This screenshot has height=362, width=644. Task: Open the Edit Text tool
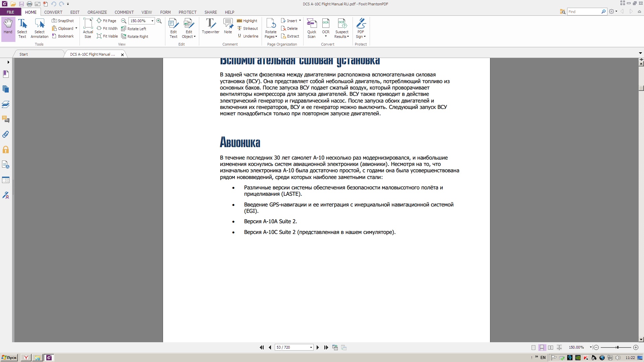pos(173,29)
